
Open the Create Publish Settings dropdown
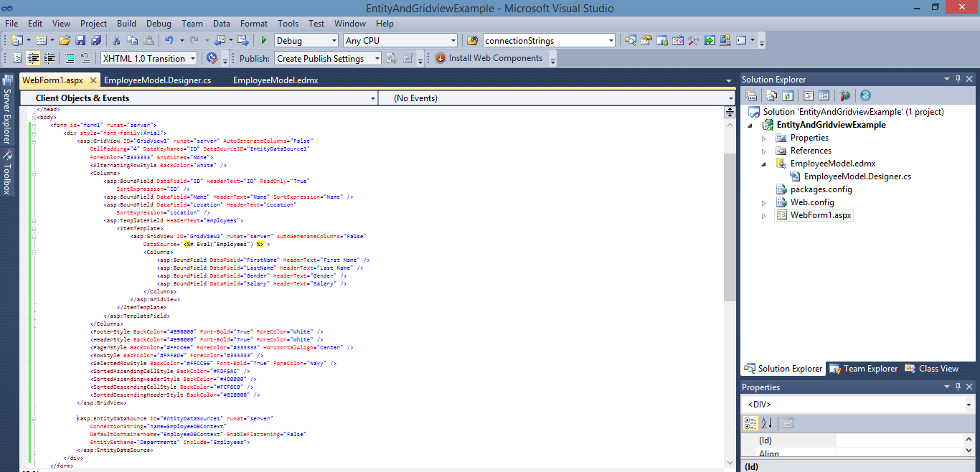point(377,59)
